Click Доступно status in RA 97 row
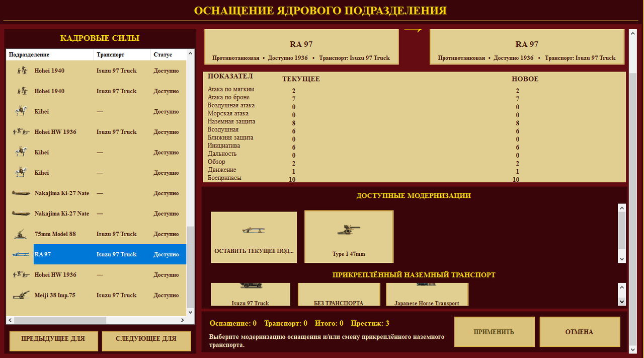 pyautogui.click(x=166, y=254)
